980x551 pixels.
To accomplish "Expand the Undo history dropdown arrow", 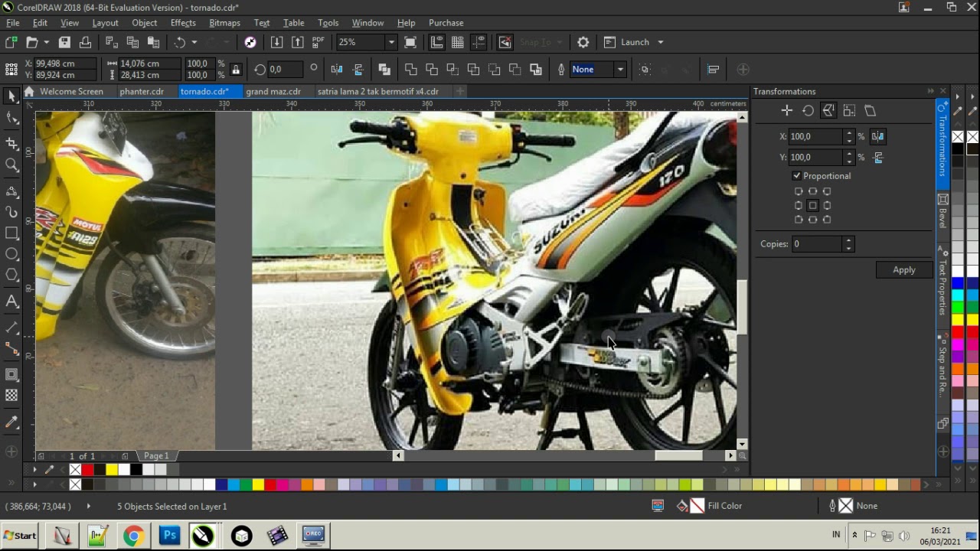I will pyautogui.click(x=194, y=42).
